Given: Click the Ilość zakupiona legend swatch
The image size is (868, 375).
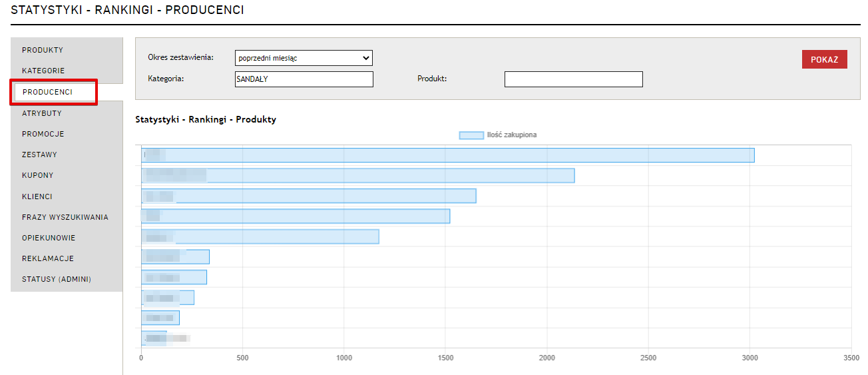Looking at the screenshot, I should (471, 135).
